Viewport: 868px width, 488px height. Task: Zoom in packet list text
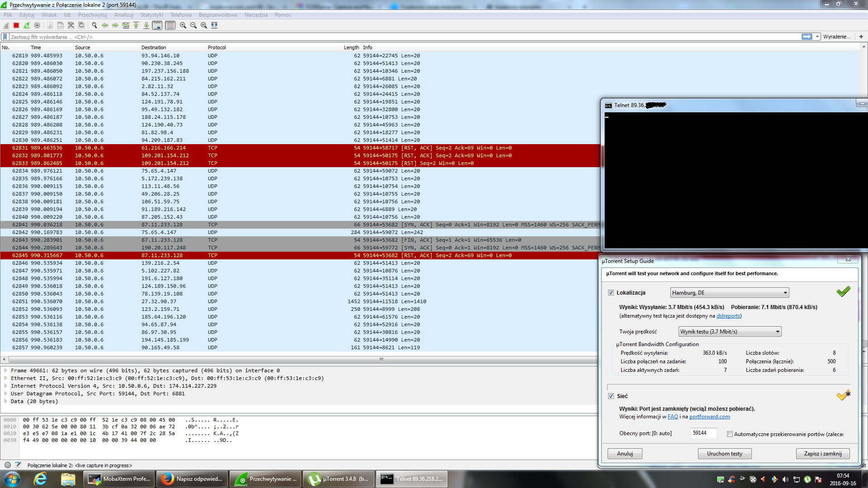(183, 25)
